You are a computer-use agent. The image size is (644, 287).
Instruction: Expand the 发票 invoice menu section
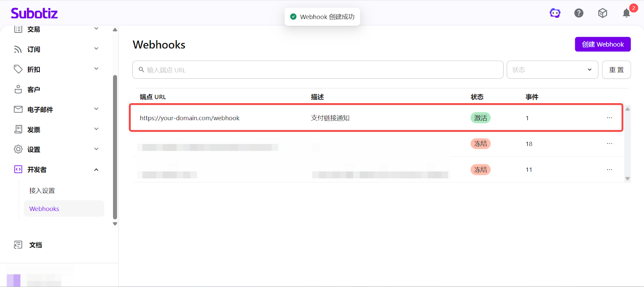(x=96, y=129)
